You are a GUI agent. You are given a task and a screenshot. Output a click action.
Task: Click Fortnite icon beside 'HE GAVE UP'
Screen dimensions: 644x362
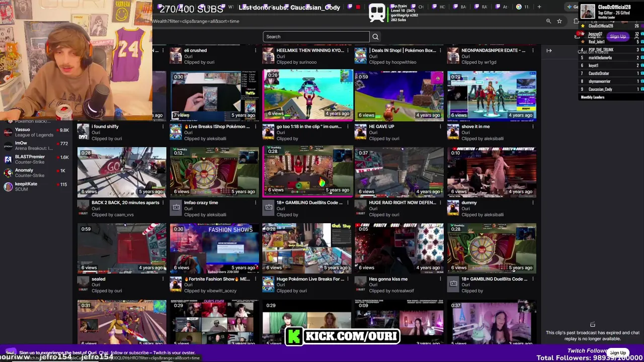click(x=361, y=133)
